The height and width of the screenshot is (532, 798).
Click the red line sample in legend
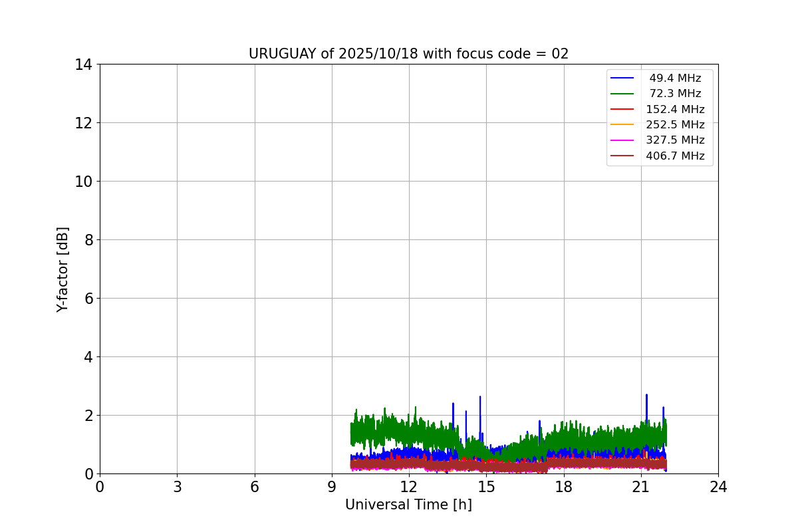tap(622, 109)
